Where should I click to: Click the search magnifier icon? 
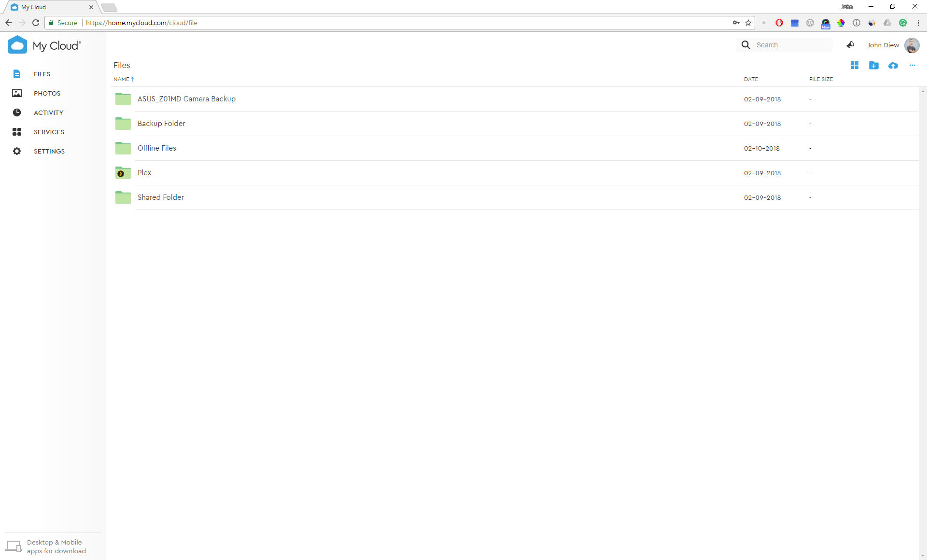[746, 45]
